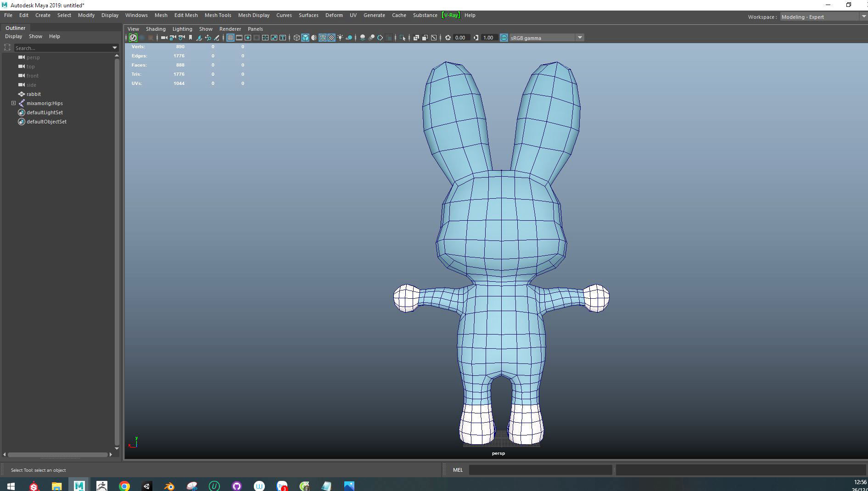Viewport: 868px width, 491px height.
Task: Toggle X-Ray Active Components icon
Action: (x=425, y=38)
